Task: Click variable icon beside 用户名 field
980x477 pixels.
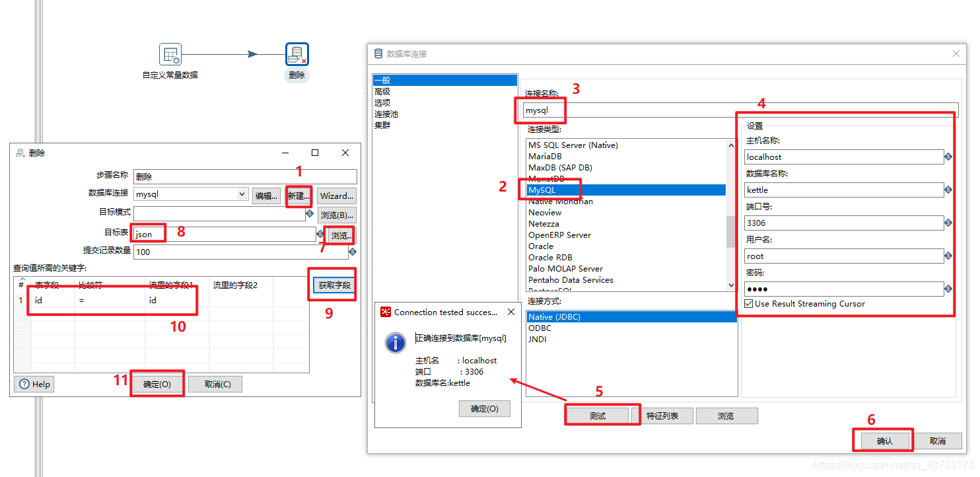Action: click(x=948, y=256)
